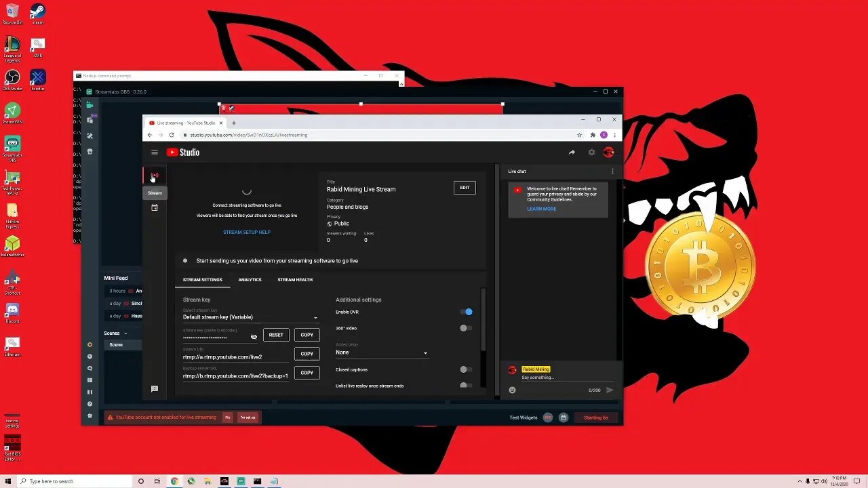The height and width of the screenshot is (488, 868).
Task: Select the Stream icon in Studio sidebar
Action: pyautogui.click(x=155, y=177)
